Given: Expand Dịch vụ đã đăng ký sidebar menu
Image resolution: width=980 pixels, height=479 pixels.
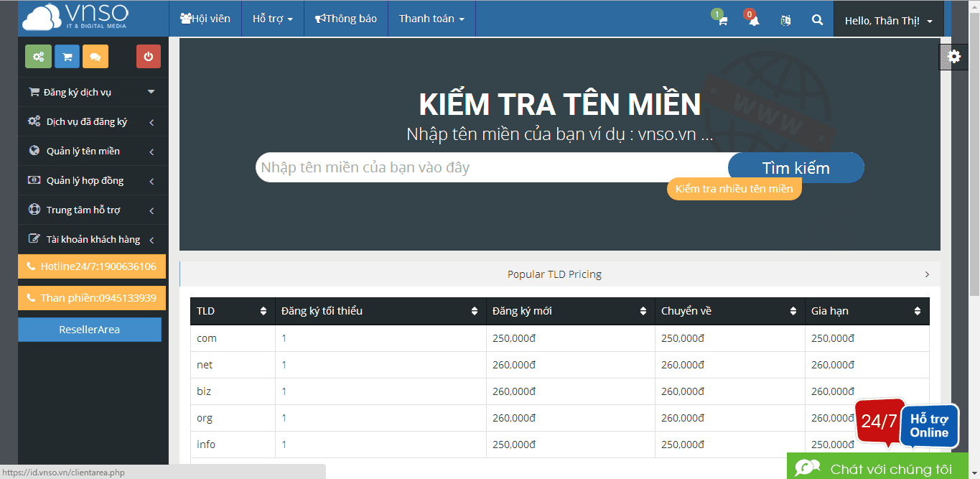Looking at the screenshot, I should [93, 121].
